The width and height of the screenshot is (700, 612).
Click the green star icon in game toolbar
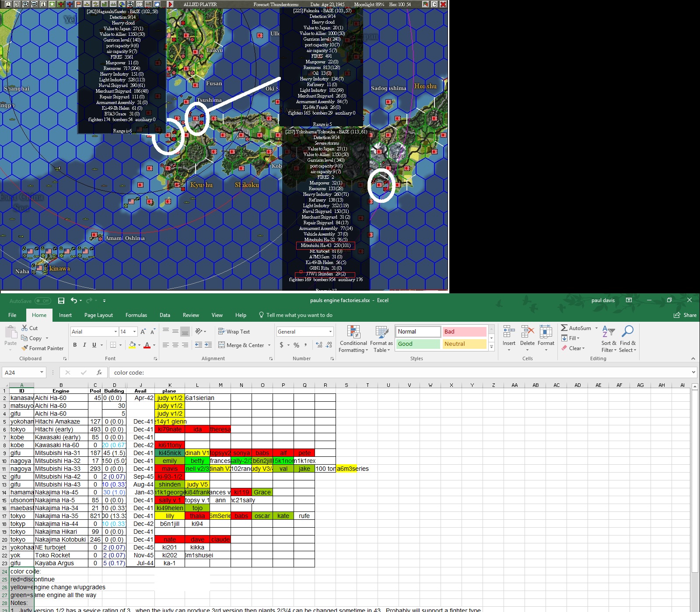click(52, 4)
